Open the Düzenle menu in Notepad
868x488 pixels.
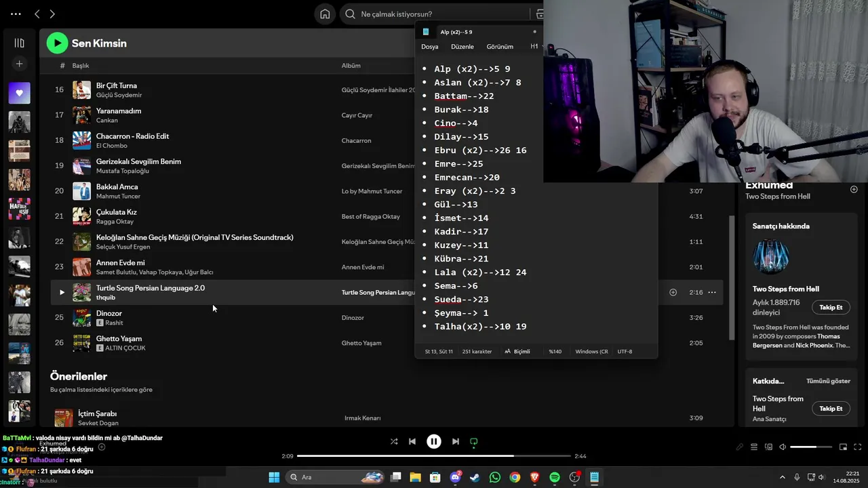[462, 47]
